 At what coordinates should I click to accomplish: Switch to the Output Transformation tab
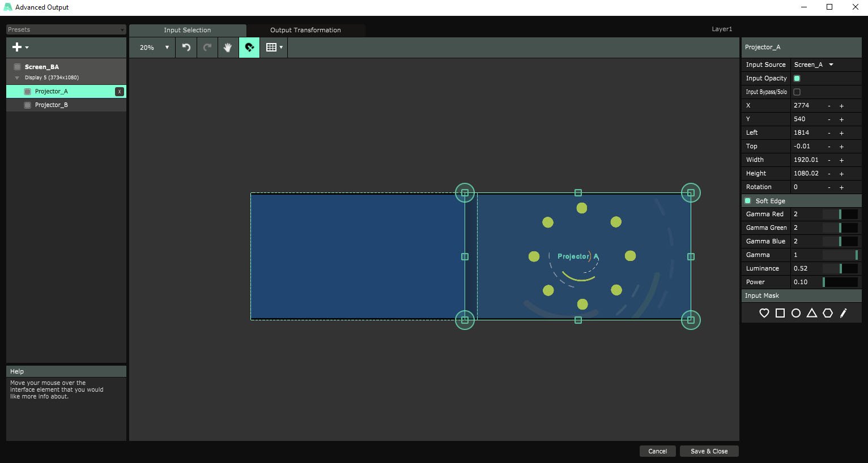pyautogui.click(x=305, y=30)
